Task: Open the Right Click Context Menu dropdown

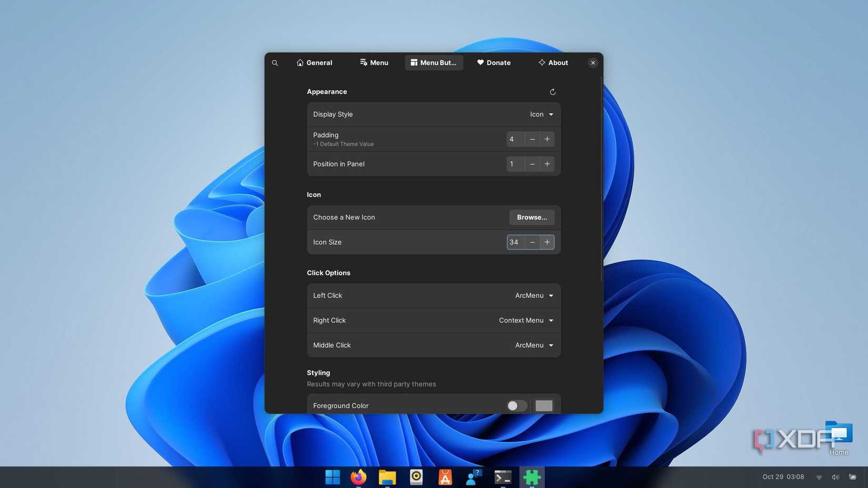Action: pyautogui.click(x=526, y=320)
